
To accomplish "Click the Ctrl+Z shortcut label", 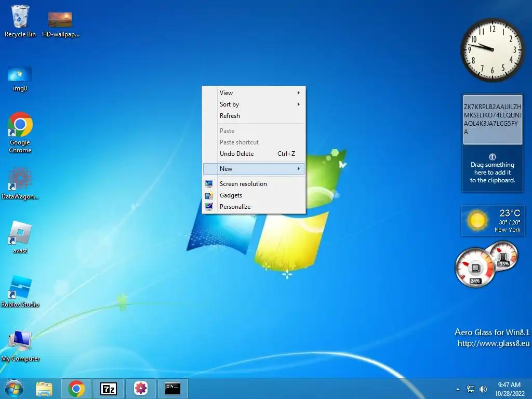I will (x=286, y=154).
